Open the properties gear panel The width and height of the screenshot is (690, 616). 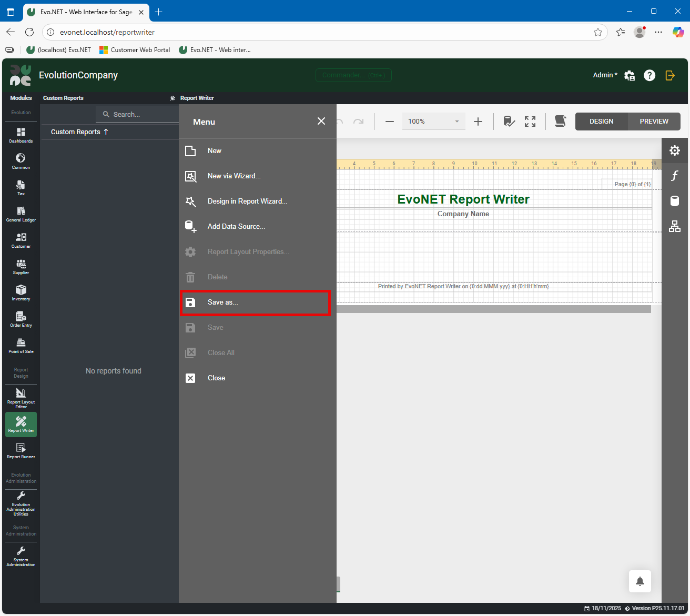coord(674,150)
